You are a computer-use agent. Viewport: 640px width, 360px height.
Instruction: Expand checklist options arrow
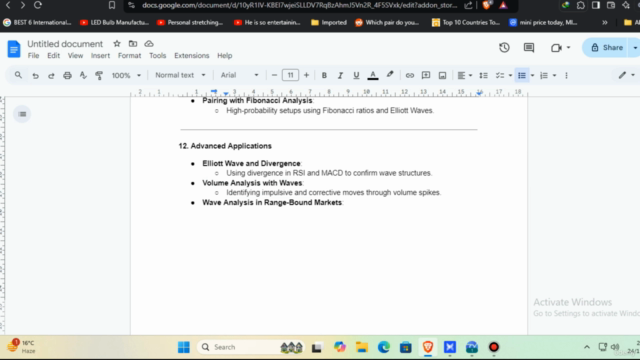coord(510,76)
